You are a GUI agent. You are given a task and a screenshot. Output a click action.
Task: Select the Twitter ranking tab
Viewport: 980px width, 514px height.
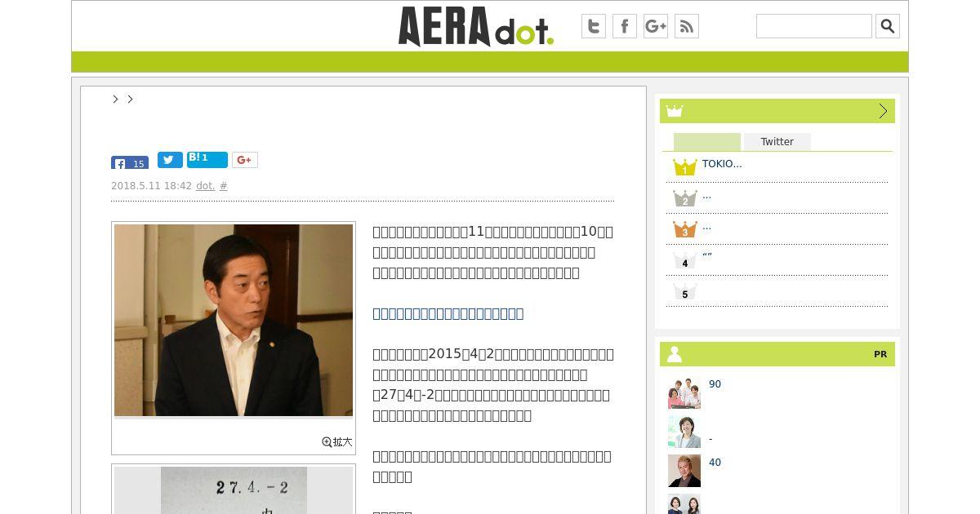pos(777,142)
